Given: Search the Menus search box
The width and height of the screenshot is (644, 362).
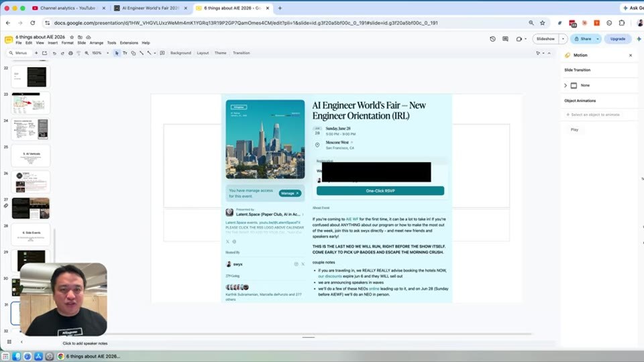Looking at the screenshot, I should tap(19, 53).
